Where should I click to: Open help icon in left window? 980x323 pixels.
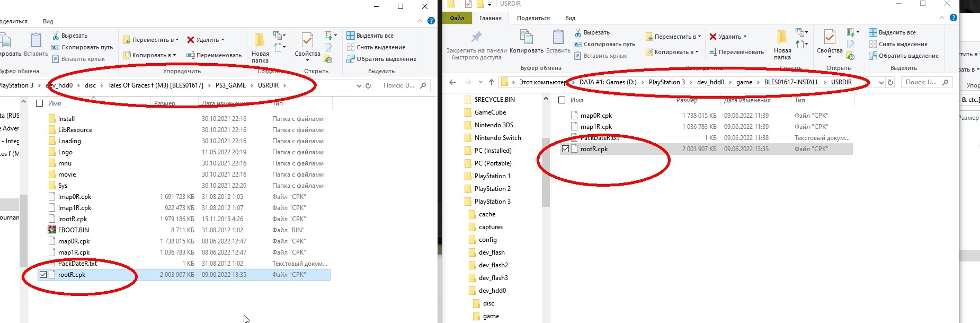(x=431, y=21)
